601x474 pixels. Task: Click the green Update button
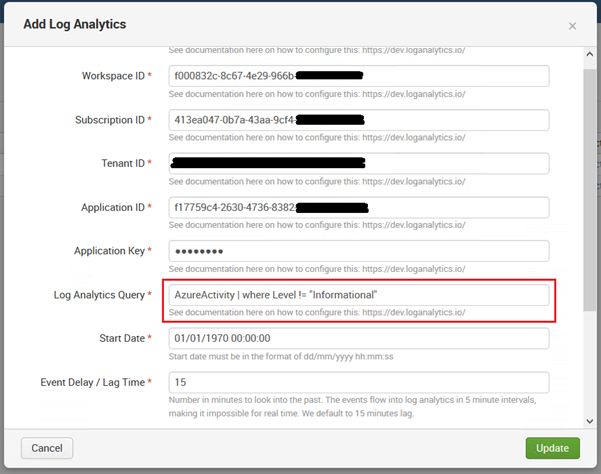click(552, 447)
